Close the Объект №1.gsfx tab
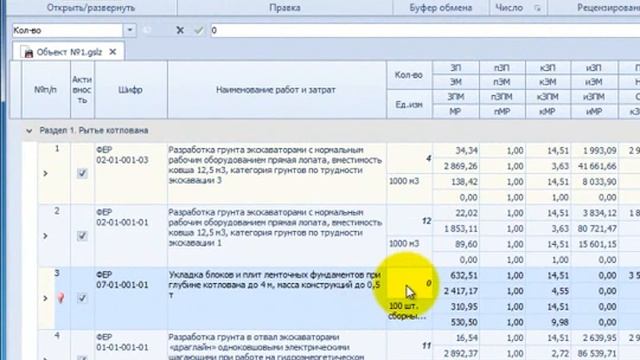Viewport: 640px width, 360px height. coord(113,52)
